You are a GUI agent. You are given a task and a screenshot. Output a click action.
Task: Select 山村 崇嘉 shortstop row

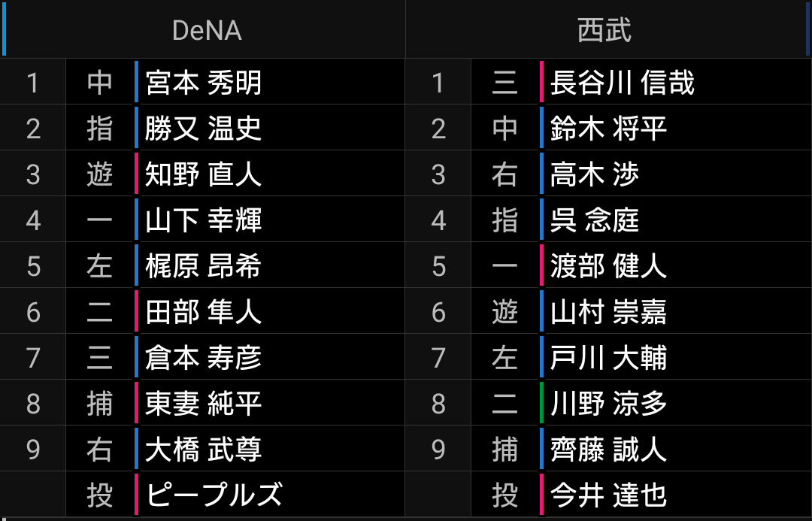[608, 311]
